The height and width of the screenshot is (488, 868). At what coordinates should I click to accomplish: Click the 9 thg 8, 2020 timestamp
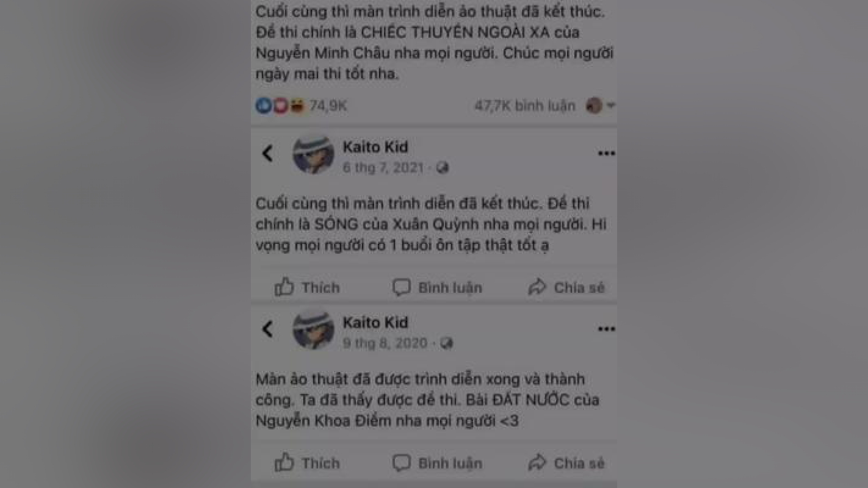(385, 343)
